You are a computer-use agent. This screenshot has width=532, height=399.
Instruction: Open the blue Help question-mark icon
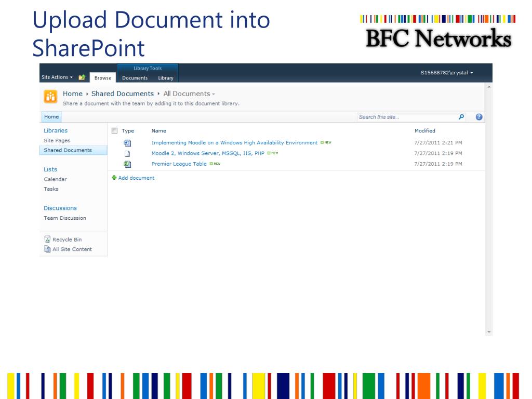(478, 117)
